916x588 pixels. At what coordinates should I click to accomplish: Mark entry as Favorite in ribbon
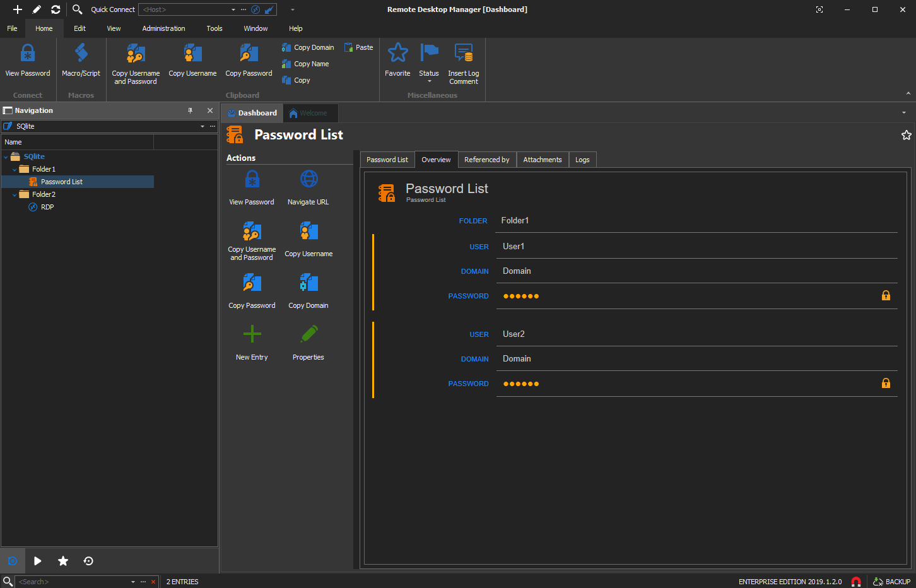[397, 60]
